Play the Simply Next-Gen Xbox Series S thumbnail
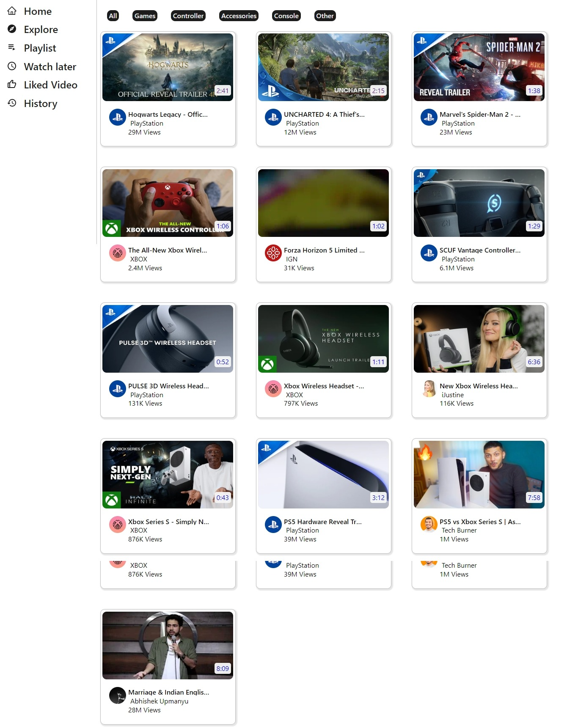 168,475
